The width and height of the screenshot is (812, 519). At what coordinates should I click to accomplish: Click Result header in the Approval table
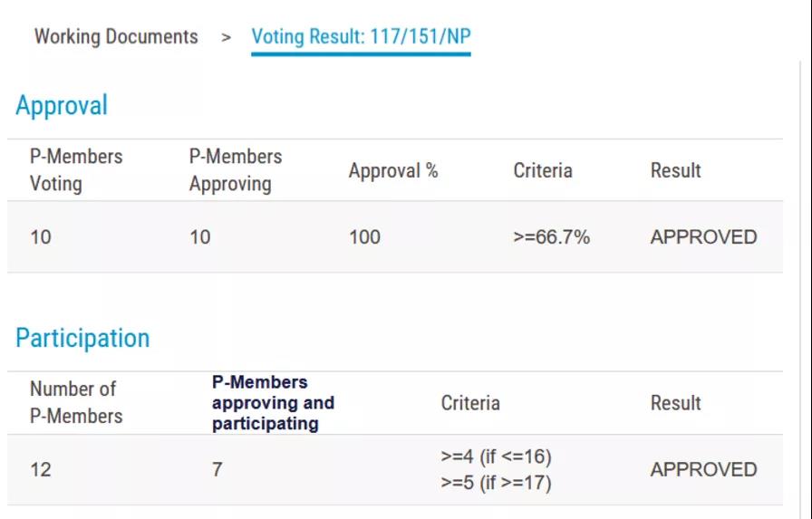pos(675,170)
